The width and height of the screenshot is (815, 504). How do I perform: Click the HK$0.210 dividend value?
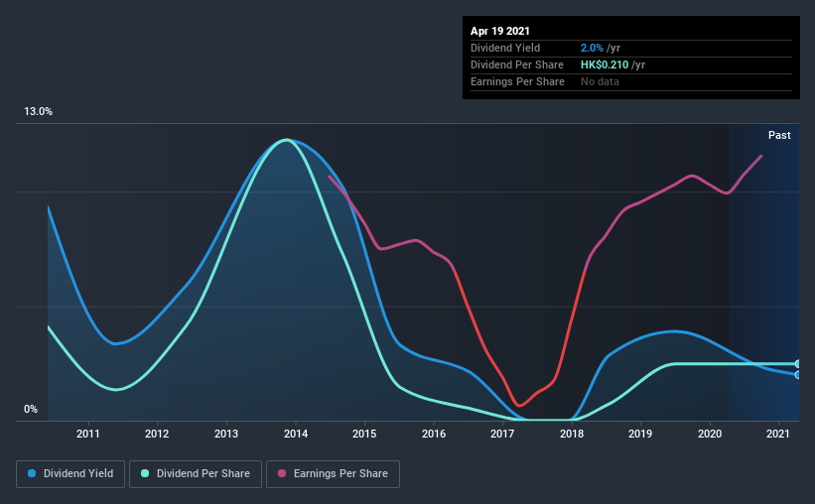(x=604, y=64)
